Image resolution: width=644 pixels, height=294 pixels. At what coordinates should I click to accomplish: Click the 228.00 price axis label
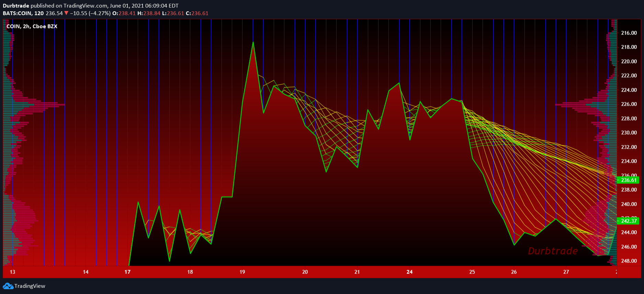(629, 119)
